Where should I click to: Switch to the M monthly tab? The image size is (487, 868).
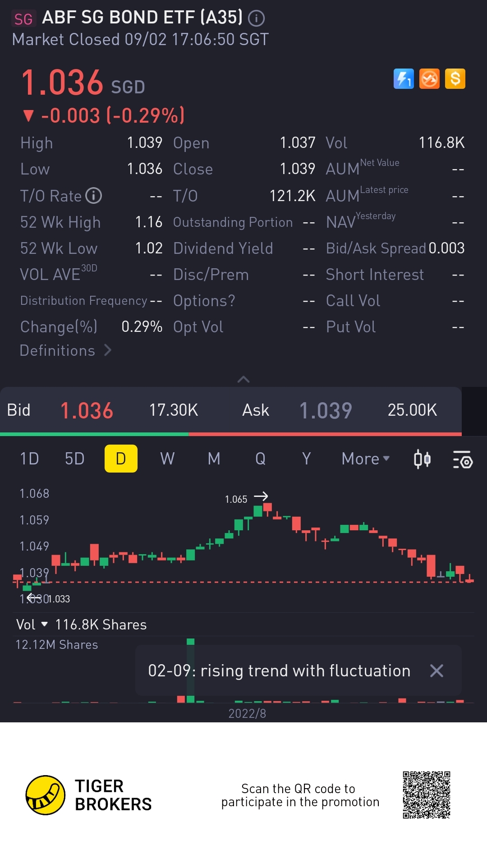point(214,459)
